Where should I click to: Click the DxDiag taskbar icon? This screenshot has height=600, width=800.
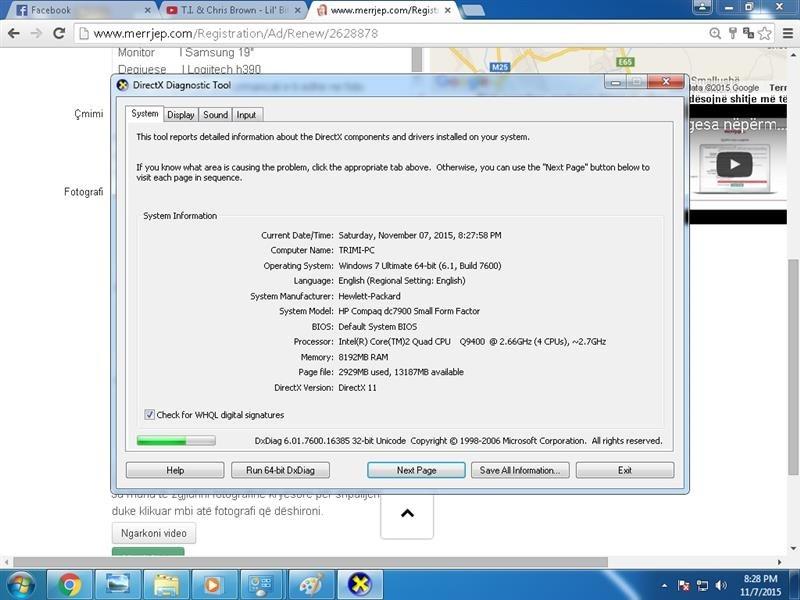coord(360,585)
